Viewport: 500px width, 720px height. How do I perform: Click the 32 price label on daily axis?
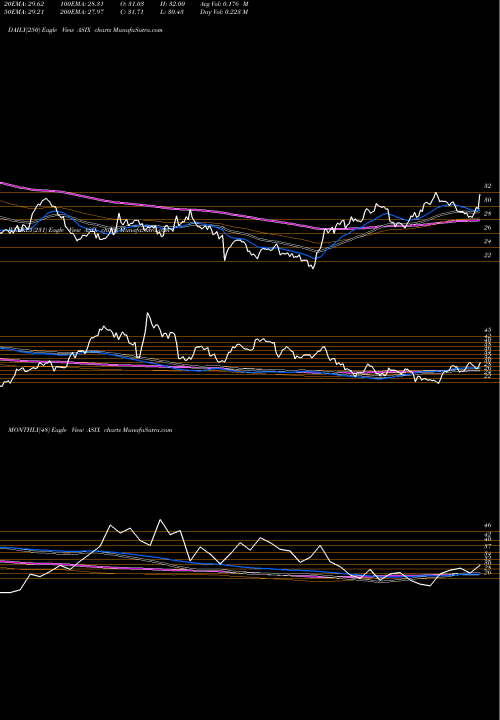[x=488, y=186]
